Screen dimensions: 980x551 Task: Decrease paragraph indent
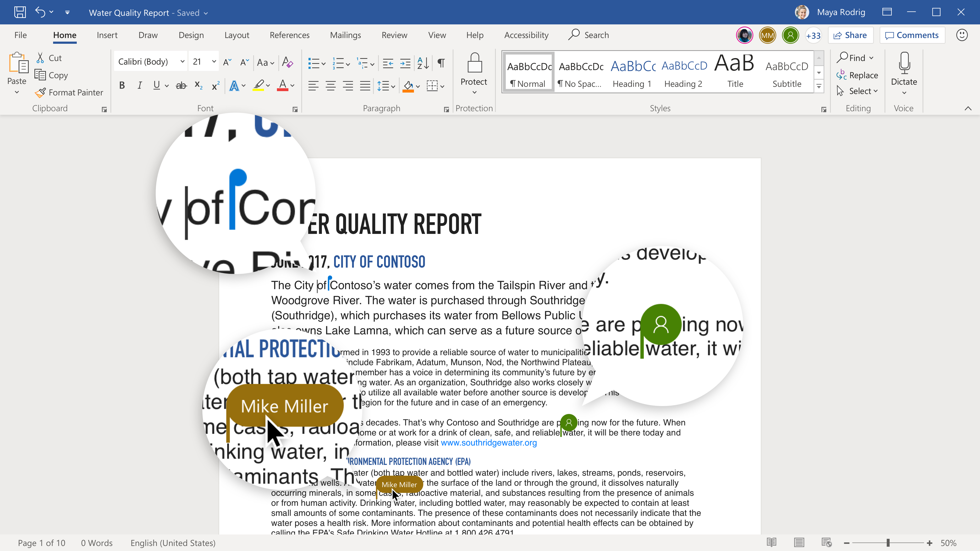(x=388, y=63)
